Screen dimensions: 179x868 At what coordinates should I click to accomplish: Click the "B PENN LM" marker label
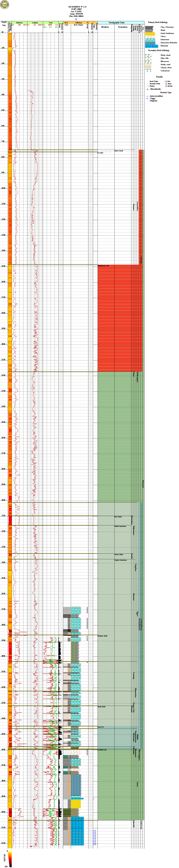pos(102,750)
